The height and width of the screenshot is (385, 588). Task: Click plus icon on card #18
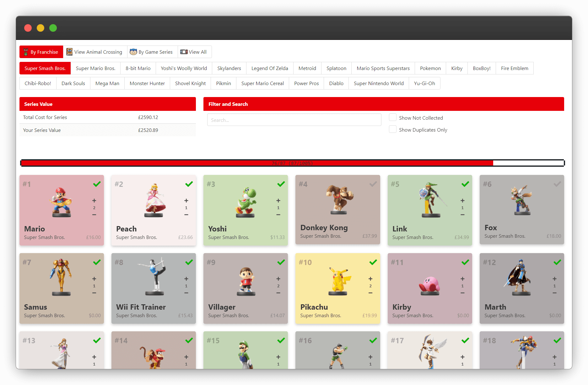click(x=555, y=357)
